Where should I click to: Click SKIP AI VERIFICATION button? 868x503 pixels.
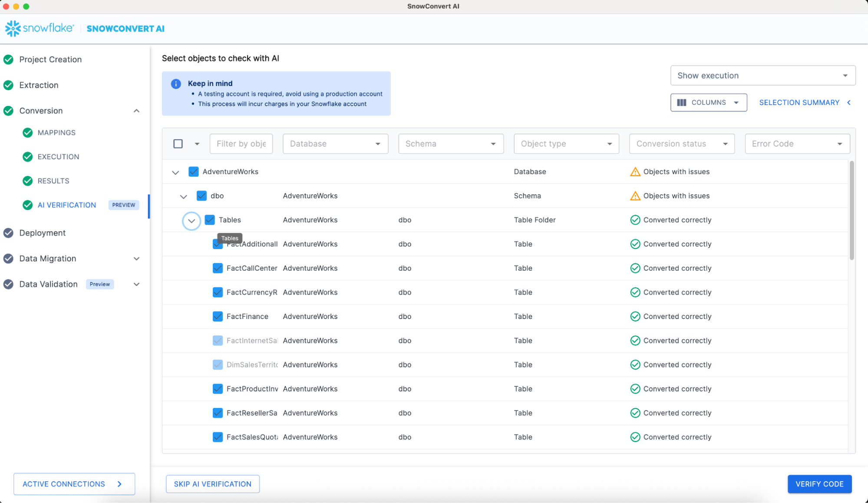213,484
